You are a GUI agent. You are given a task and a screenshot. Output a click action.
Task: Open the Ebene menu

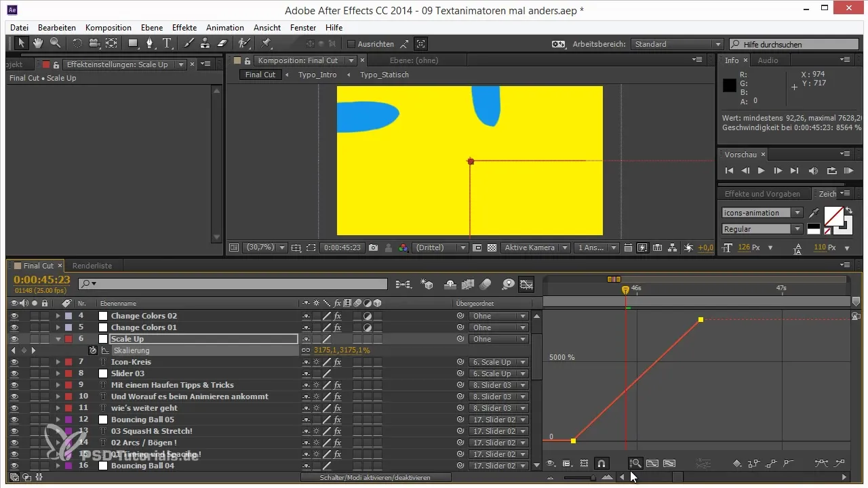152,28
